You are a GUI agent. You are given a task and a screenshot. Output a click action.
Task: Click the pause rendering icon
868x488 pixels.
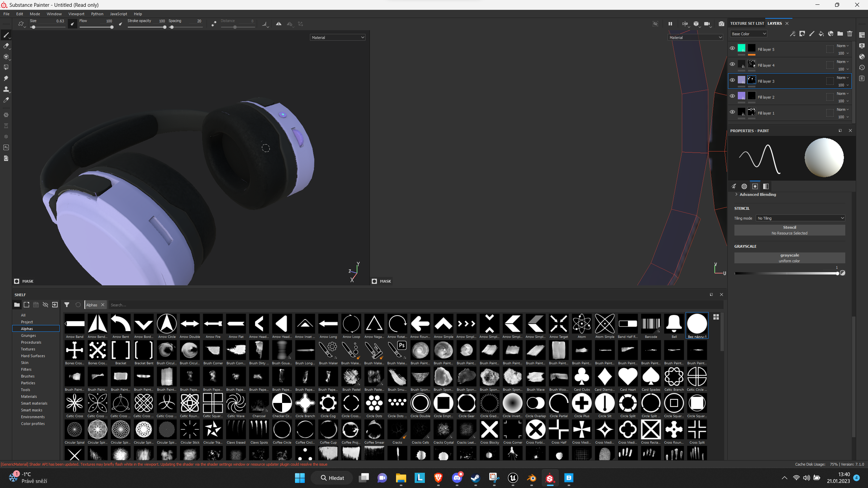[x=670, y=24]
